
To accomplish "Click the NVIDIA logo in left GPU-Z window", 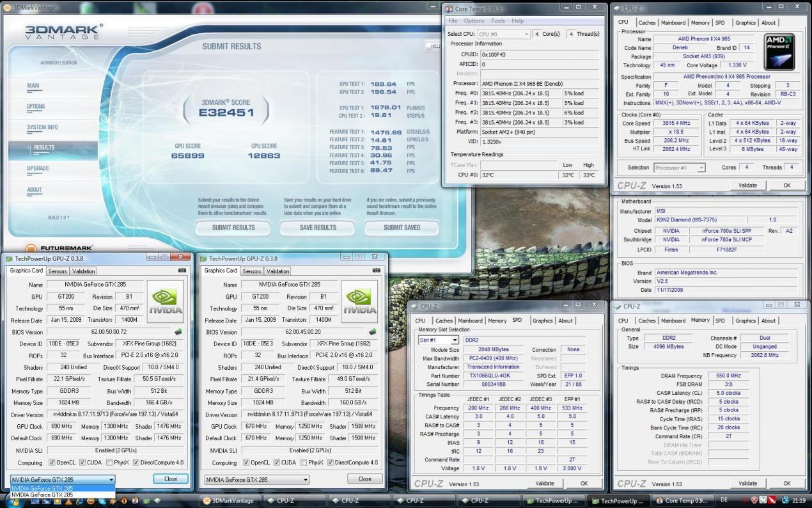I will (165, 301).
